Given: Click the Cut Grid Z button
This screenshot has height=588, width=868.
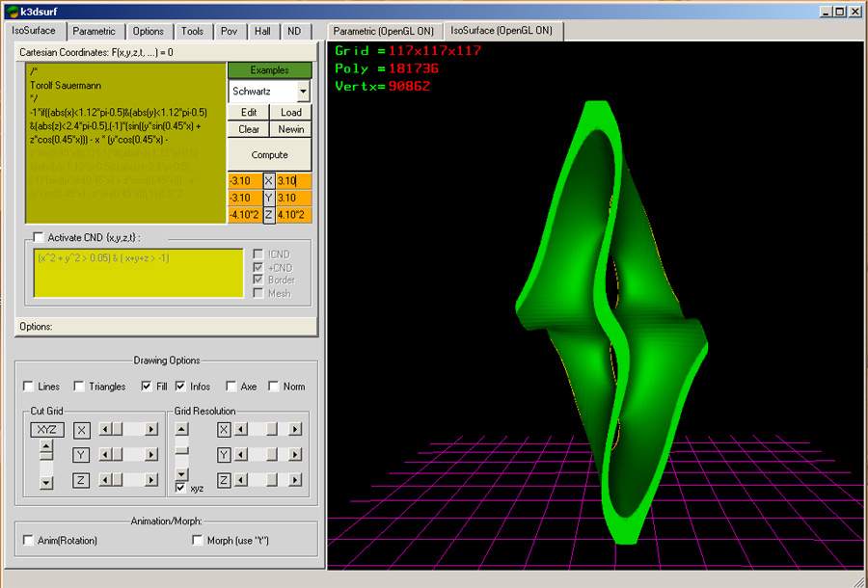Looking at the screenshot, I should pos(81,480).
